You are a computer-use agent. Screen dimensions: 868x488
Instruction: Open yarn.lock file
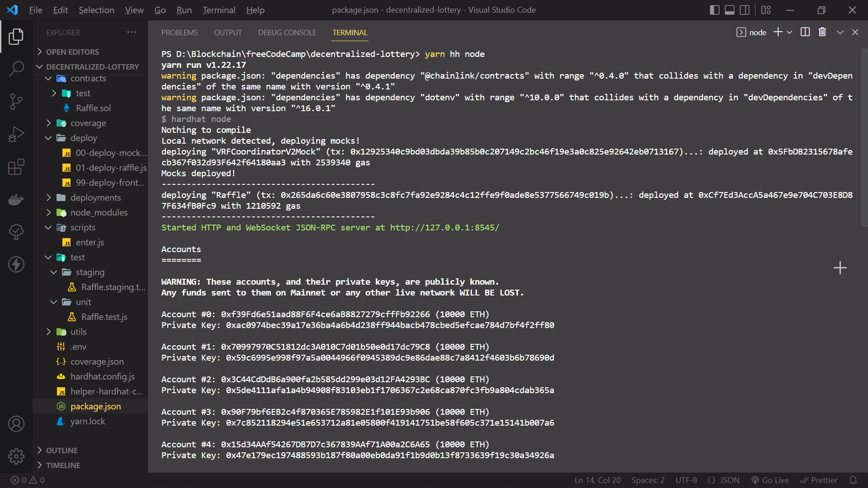point(87,421)
